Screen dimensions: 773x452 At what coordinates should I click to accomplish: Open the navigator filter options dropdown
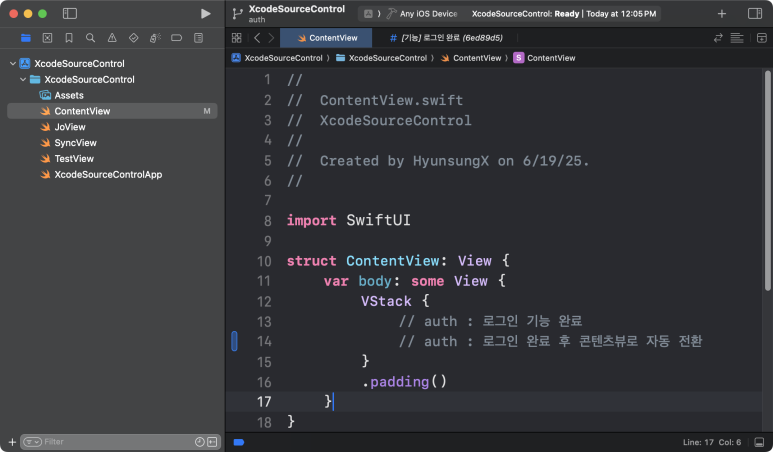point(33,442)
